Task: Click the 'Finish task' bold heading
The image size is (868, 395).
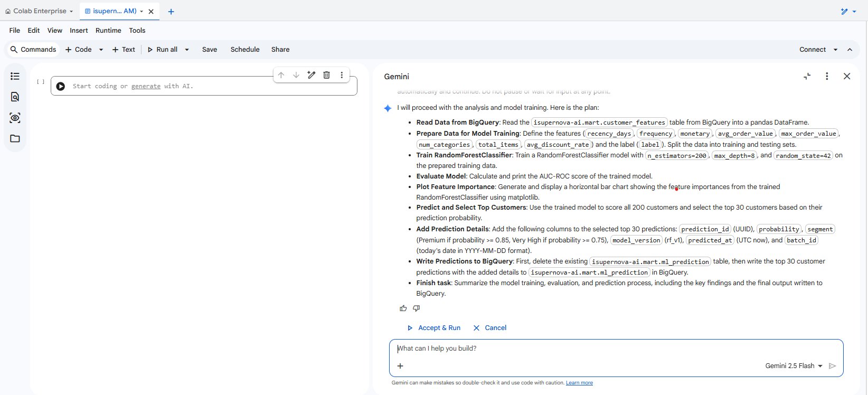Action: tap(433, 283)
